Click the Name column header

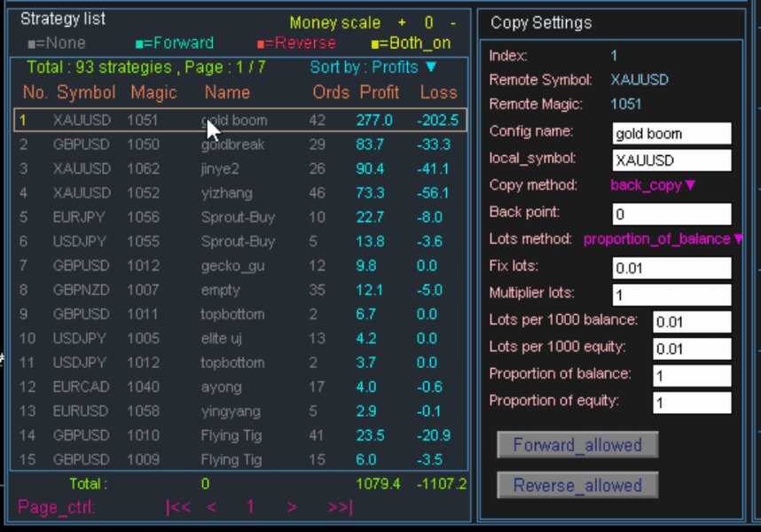227,92
